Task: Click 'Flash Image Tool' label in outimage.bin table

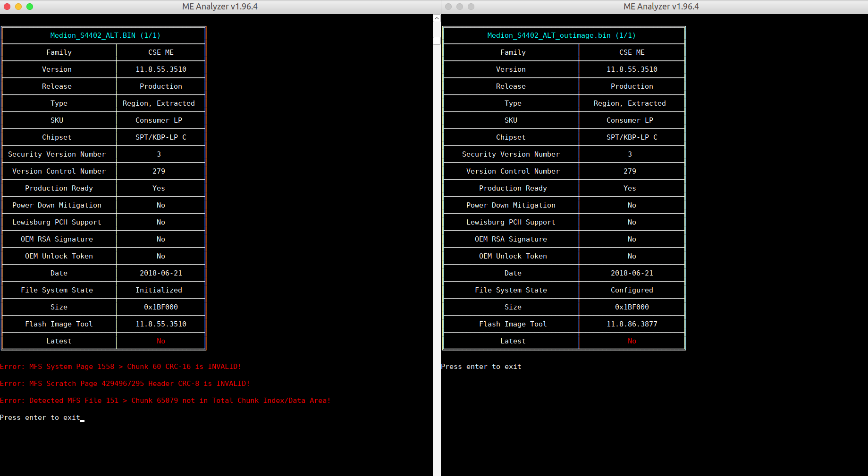Action: (513, 324)
